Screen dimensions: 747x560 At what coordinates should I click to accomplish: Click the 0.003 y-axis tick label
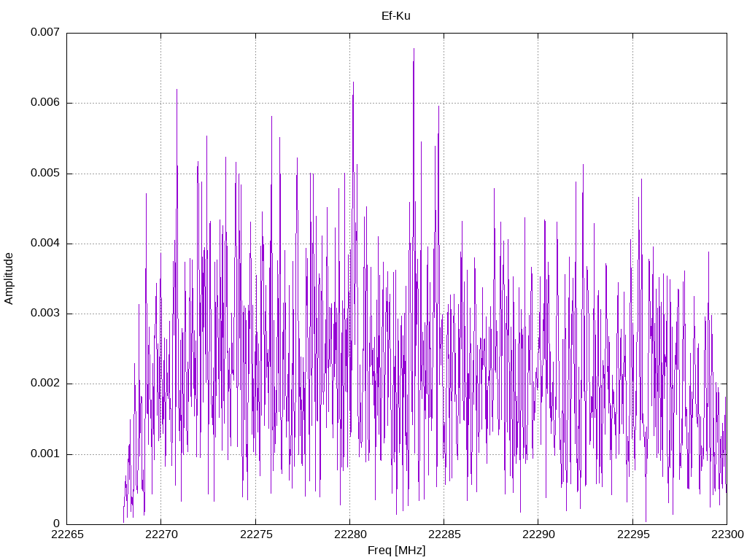tap(45, 314)
